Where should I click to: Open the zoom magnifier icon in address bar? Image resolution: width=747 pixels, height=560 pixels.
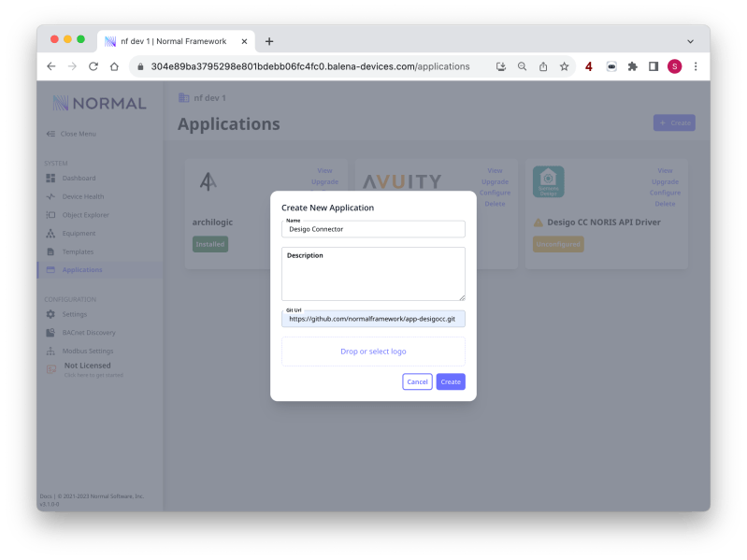pos(522,66)
